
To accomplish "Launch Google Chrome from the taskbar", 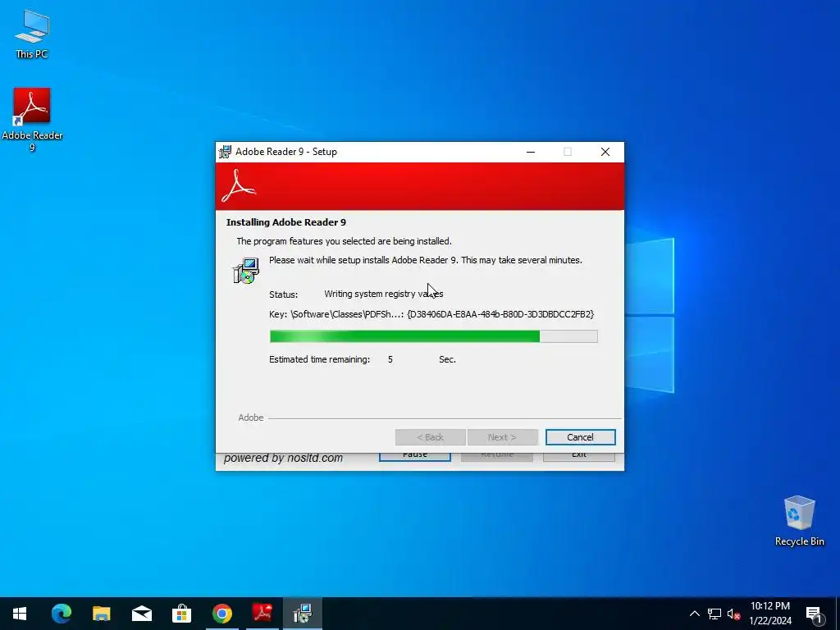I will tap(222, 614).
